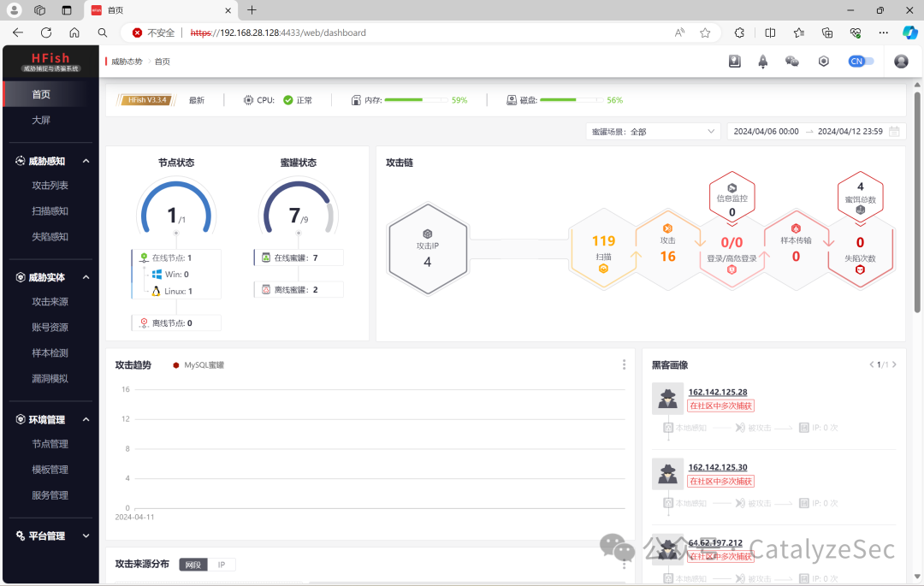Toggle the CN language switch

(x=861, y=62)
